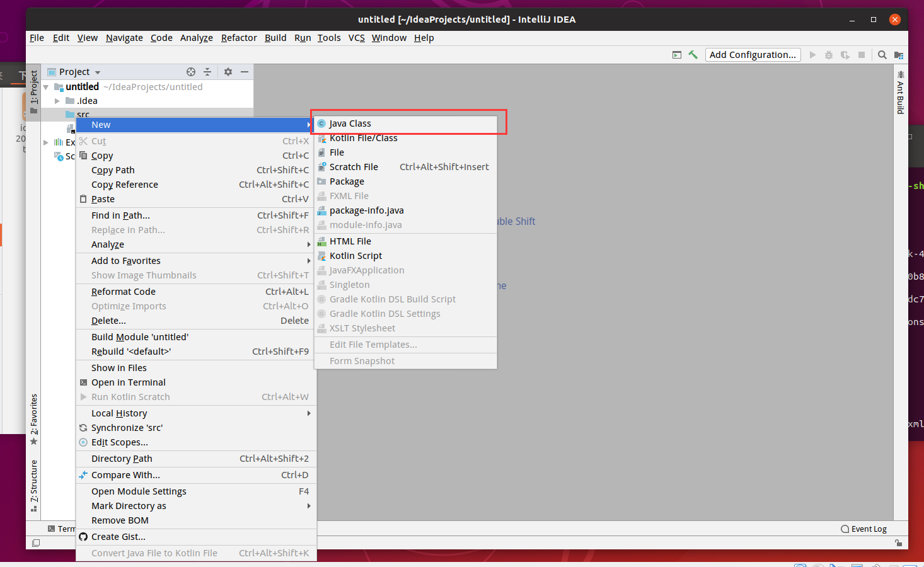Select Kotlin Script option
Screen dimensions: 924x567
point(405,256)
